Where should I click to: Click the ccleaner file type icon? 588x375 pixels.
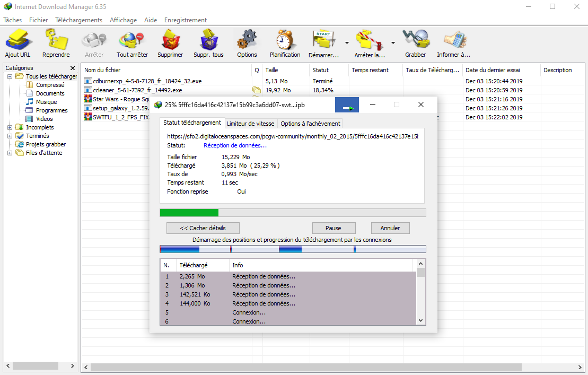88,90
